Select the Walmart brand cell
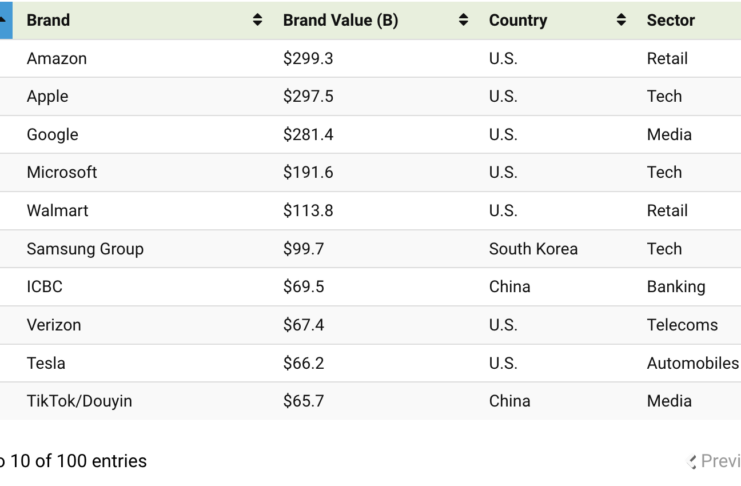This screenshot has width=741, height=486. tap(58, 211)
